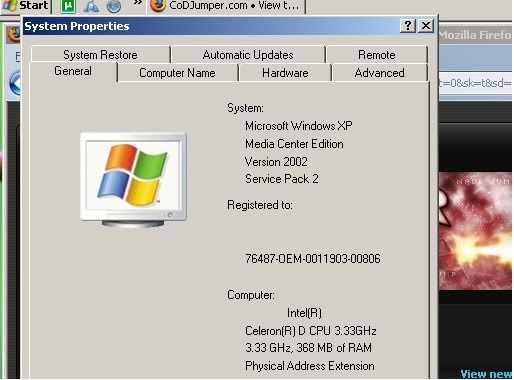Image resolution: width=514 pixels, height=380 pixels.
Task: Click the Firefox back arrow button
Action: (15, 83)
